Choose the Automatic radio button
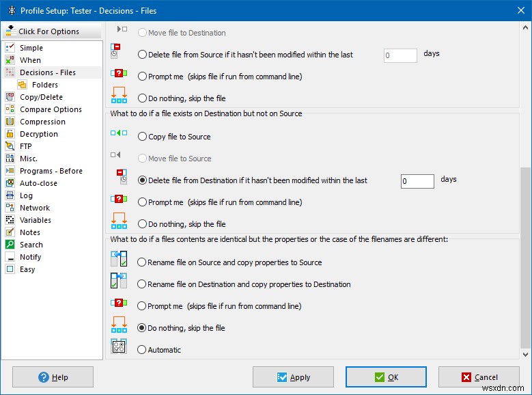Viewport: 532px width, 395px height. click(143, 350)
